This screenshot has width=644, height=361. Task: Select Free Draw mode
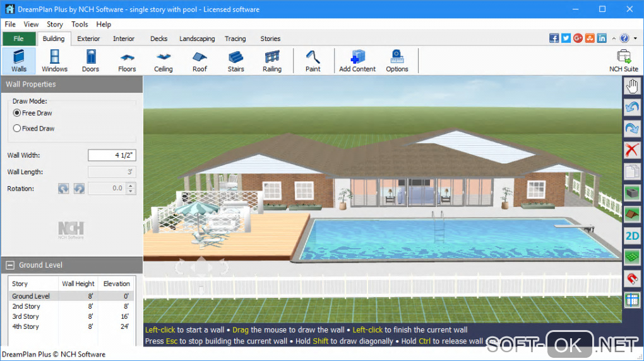[x=33, y=113]
